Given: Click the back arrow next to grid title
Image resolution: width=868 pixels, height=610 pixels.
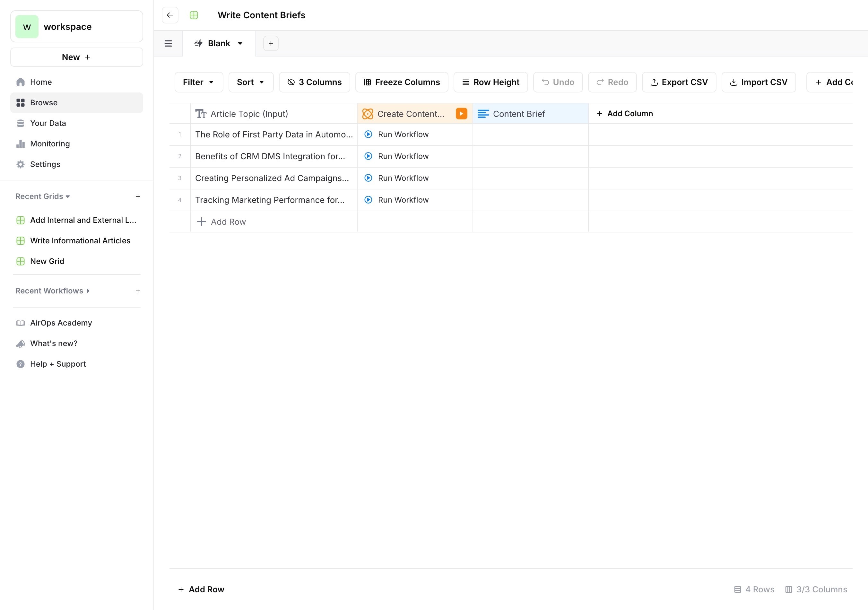Looking at the screenshot, I should coord(170,15).
